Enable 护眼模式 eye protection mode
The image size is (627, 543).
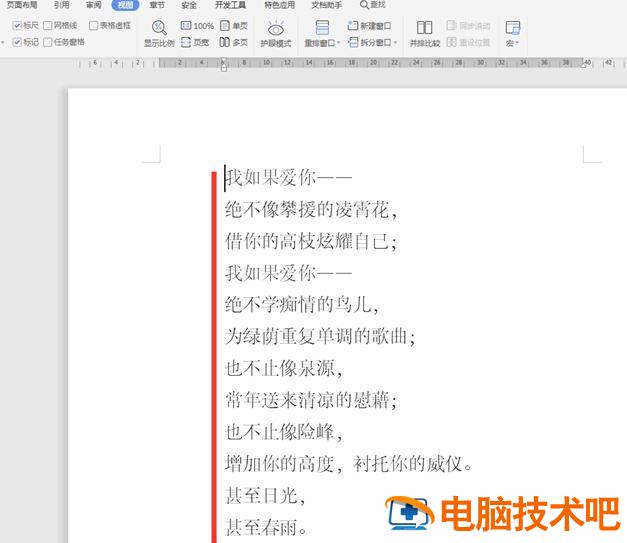click(275, 28)
